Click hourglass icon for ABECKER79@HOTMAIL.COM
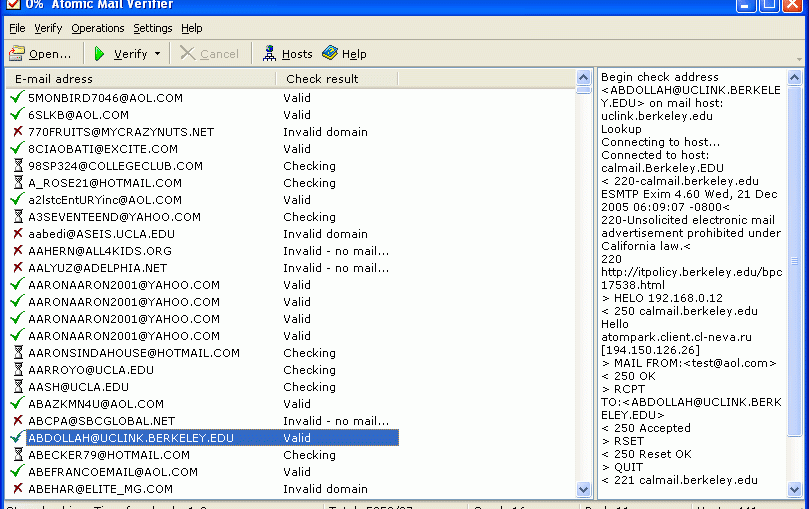 [x=18, y=454]
